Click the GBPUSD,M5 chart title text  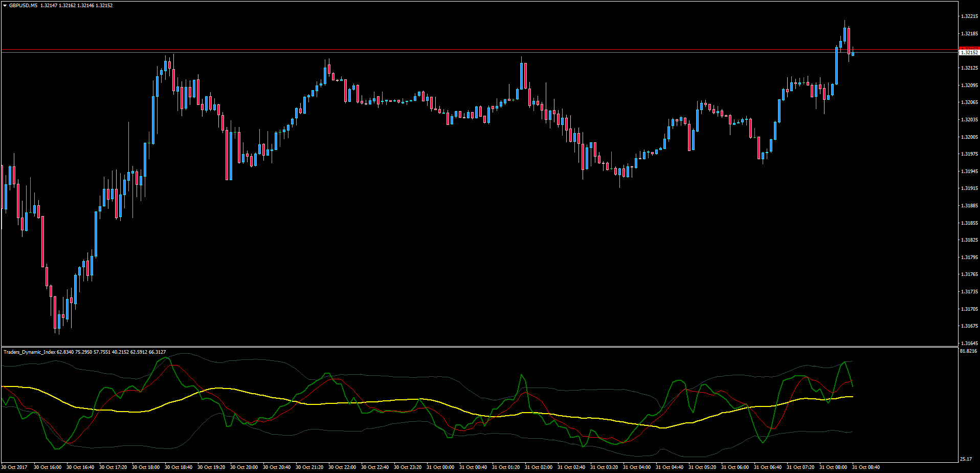click(x=23, y=6)
